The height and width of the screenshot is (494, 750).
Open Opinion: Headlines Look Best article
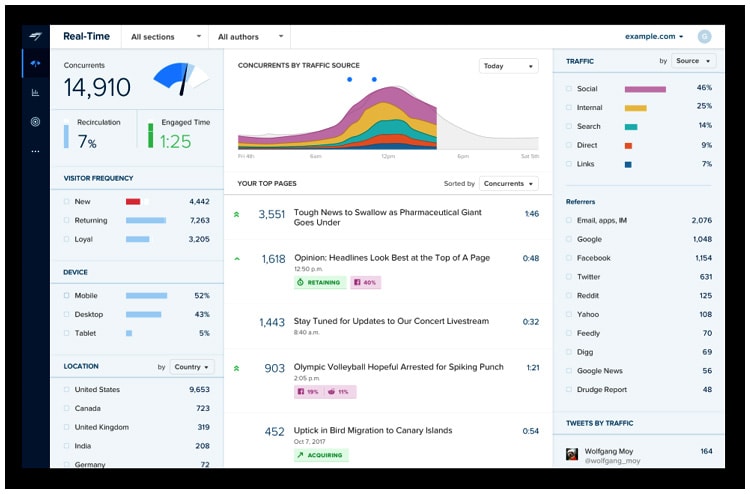tap(392, 258)
